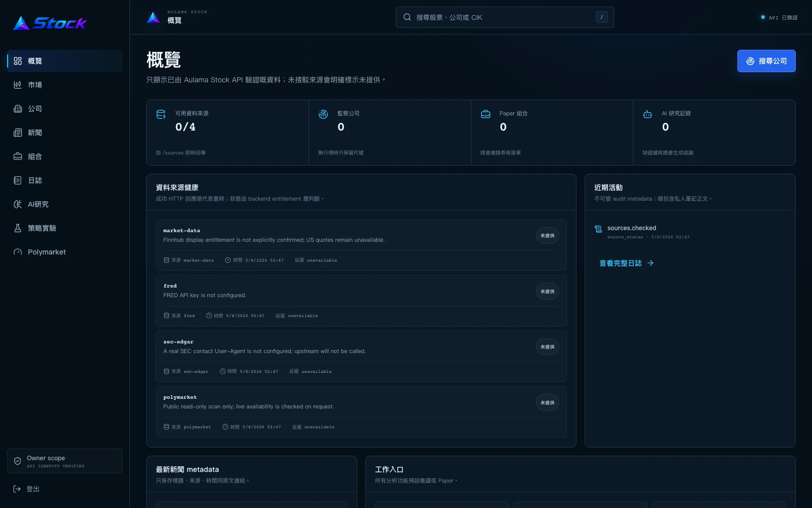The width and height of the screenshot is (812, 508).
Task: Open 新聞 news section
Action: (64, 133)
